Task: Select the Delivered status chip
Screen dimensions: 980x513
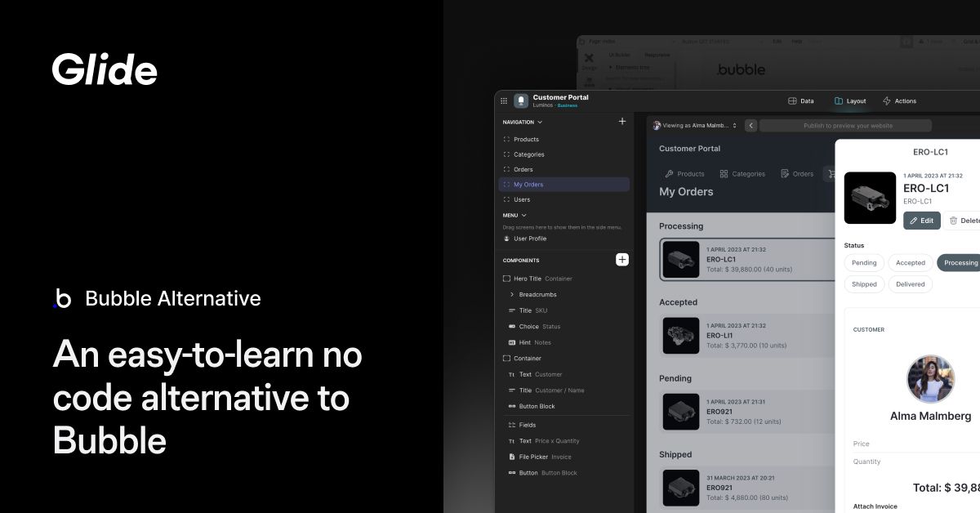Action: 911,284
